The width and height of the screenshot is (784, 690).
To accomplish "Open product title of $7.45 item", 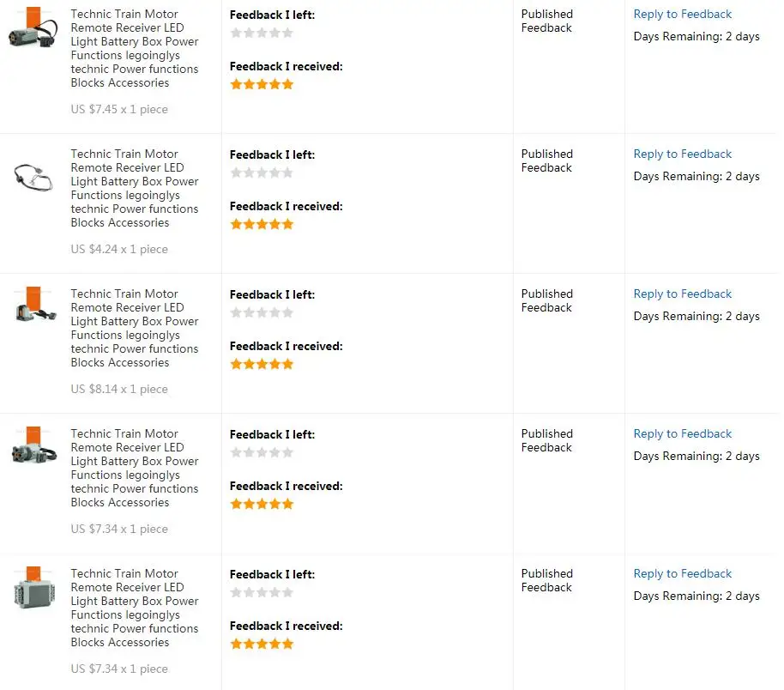I will pos(135,49).
